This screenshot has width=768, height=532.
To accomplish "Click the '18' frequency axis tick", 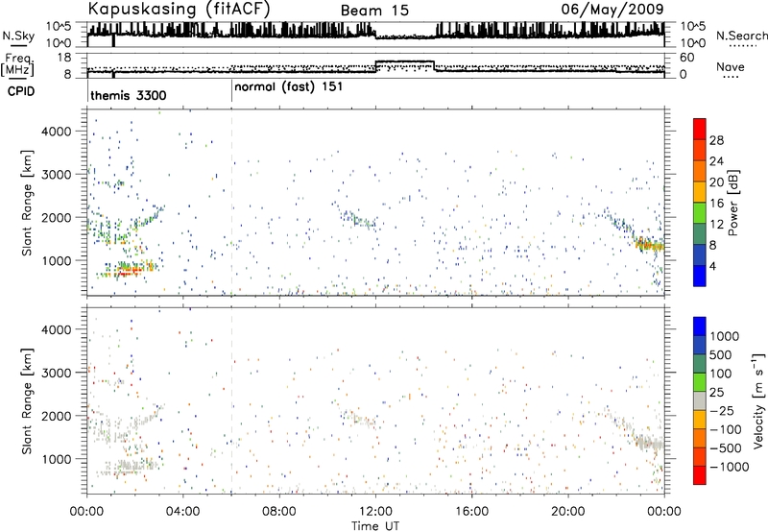I will pyautogui.click(x=64, y=58).
